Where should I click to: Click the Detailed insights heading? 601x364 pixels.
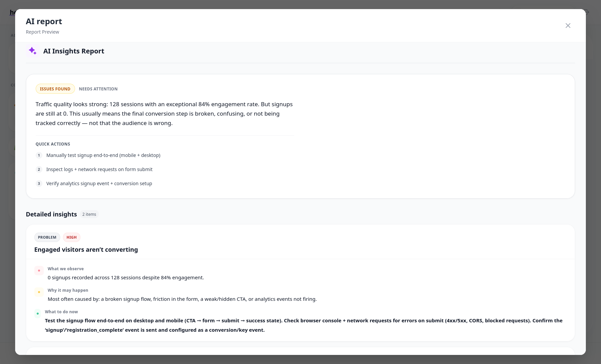(x=51, y=214)
